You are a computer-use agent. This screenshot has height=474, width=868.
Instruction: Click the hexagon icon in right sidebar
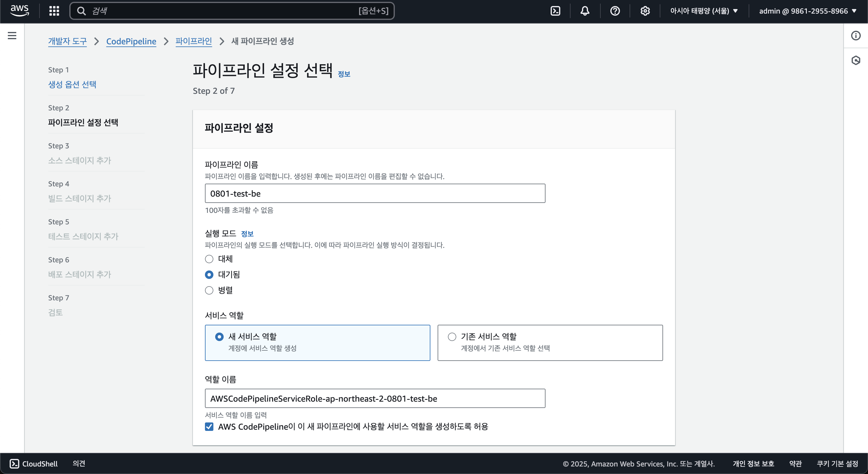[856, 60]
